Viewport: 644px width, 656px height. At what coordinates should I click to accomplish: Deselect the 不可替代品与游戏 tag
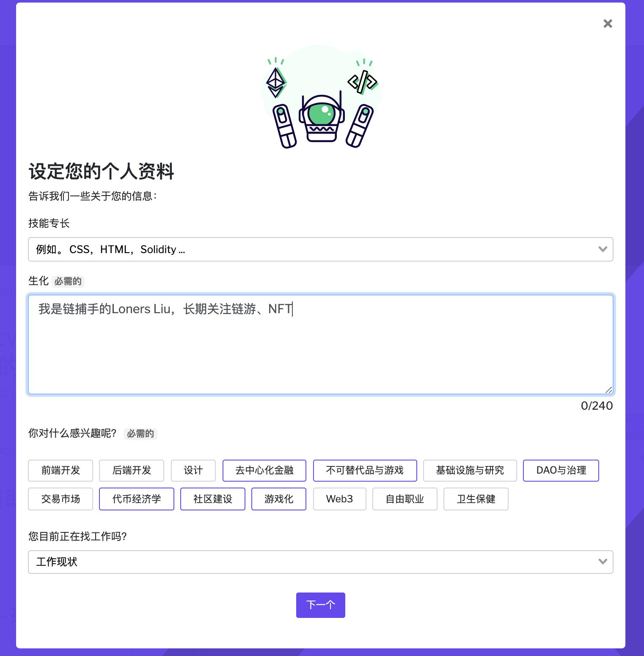365,470
